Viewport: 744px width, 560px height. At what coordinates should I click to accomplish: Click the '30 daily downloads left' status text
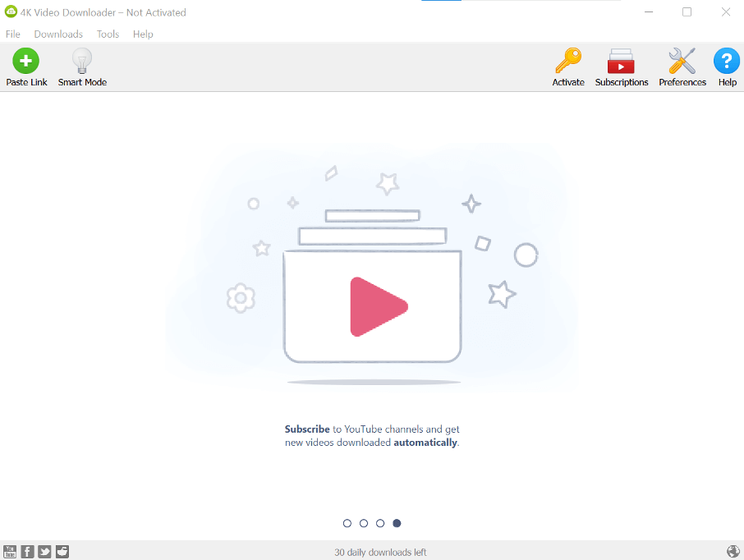pos(380,553)
